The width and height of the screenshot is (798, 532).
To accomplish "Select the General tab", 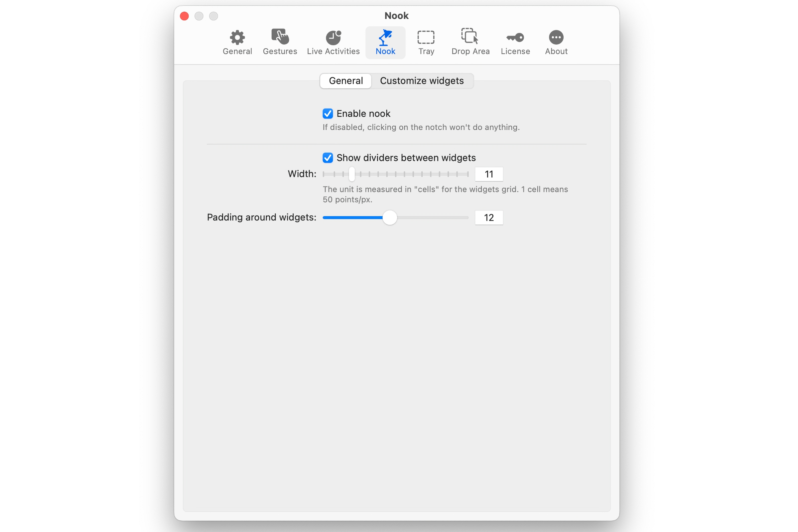I will [x=345, y=81].
